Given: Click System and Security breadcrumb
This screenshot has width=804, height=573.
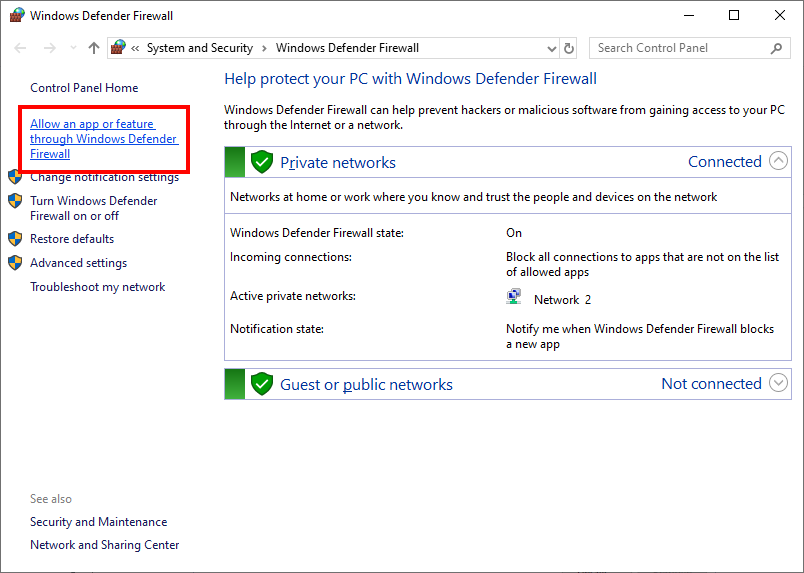Looking at the screenshot, I should tap(200, 48).
